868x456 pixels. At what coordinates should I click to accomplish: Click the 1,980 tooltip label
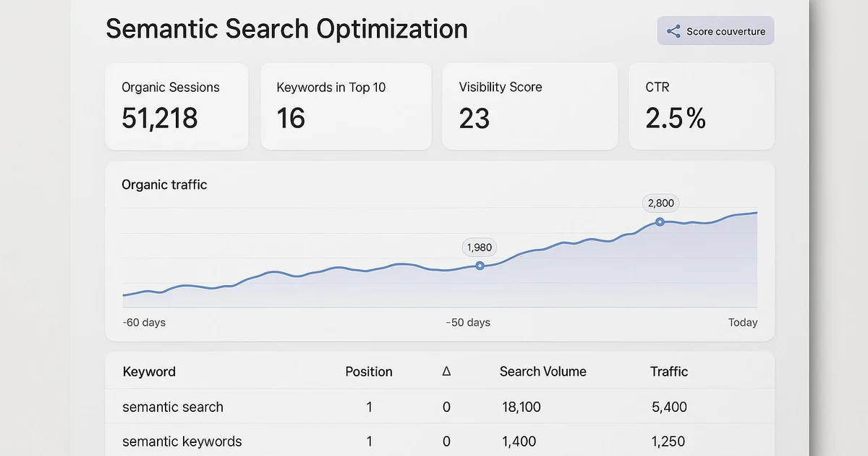[480, 248]
